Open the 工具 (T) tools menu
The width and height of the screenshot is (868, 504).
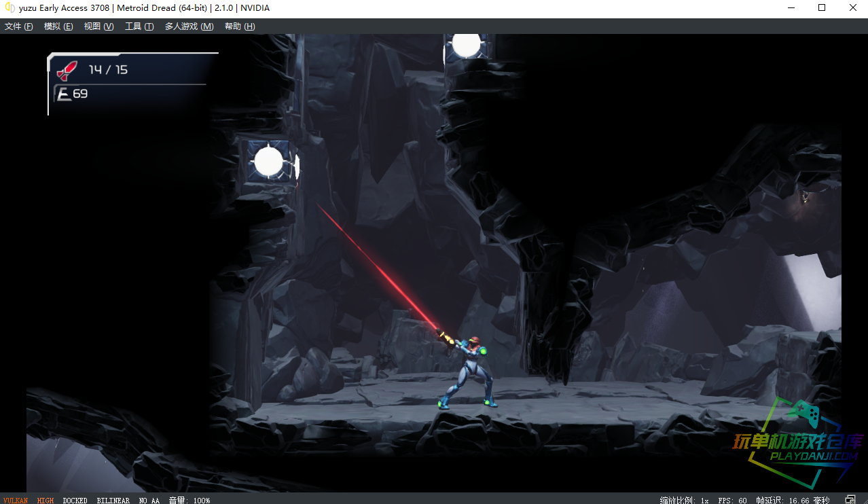[139, 26]
